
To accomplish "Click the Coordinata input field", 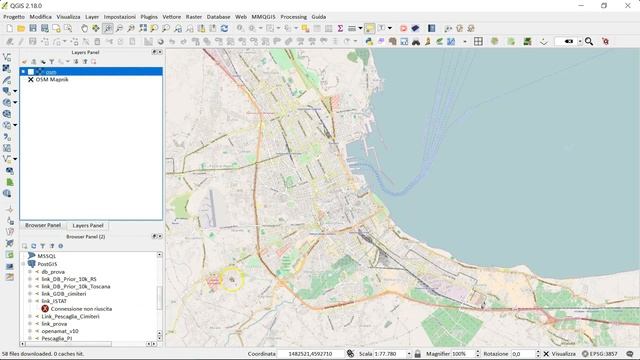I will coord(311,353).
